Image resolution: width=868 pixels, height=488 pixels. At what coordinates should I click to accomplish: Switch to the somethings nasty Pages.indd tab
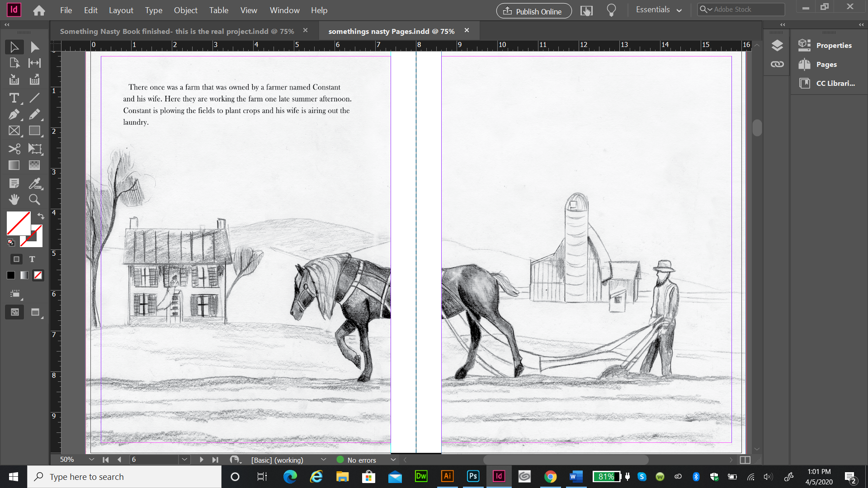391,31
